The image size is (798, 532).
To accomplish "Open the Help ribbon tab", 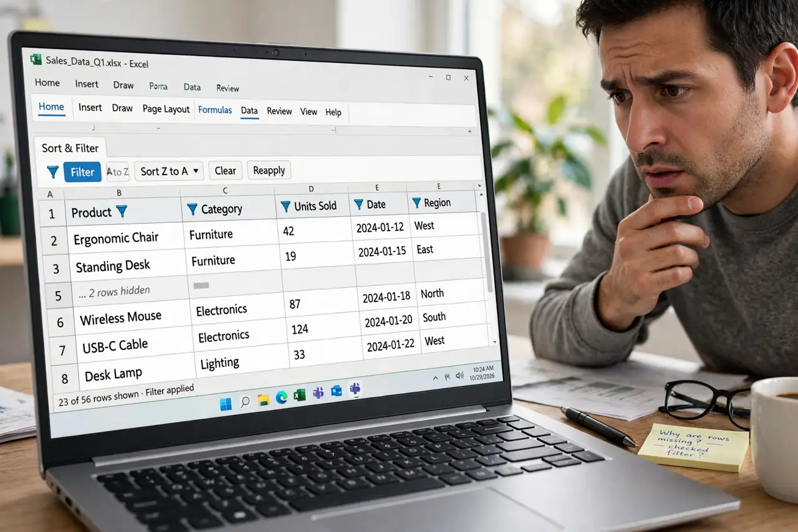I will 334,112.
